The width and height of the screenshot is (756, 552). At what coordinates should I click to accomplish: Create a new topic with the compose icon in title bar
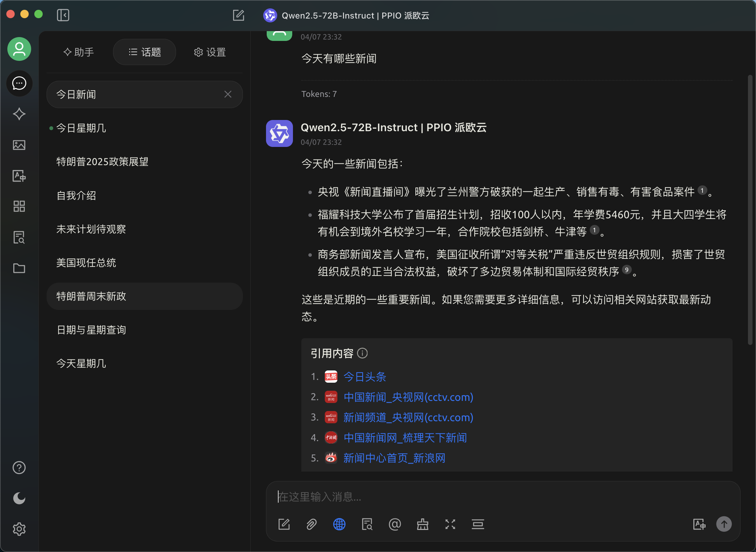click(x=238, y=15)
